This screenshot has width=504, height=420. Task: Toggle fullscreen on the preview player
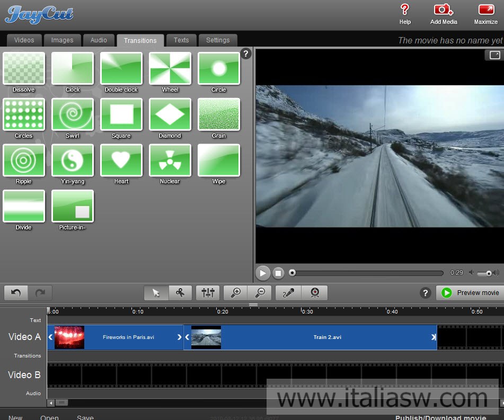(494, 55)
